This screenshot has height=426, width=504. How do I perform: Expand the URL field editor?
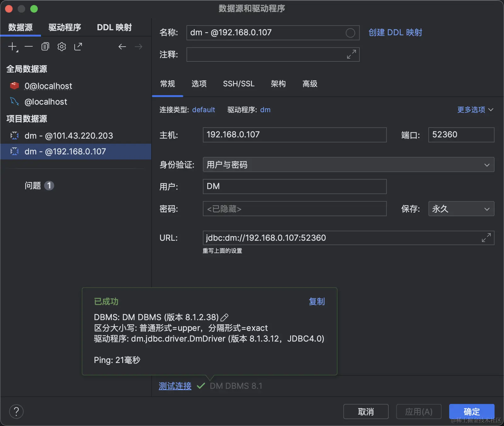[x=486, y=238]
